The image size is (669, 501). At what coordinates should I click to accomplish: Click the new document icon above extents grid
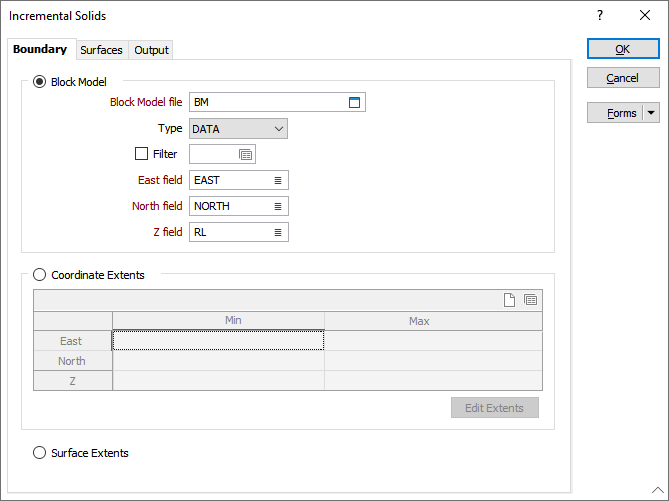509,300
